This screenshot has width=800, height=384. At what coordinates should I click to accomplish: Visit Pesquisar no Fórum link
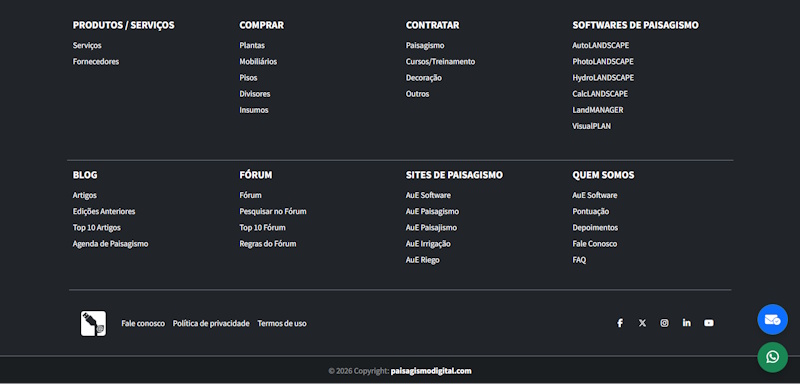[273, 211]
